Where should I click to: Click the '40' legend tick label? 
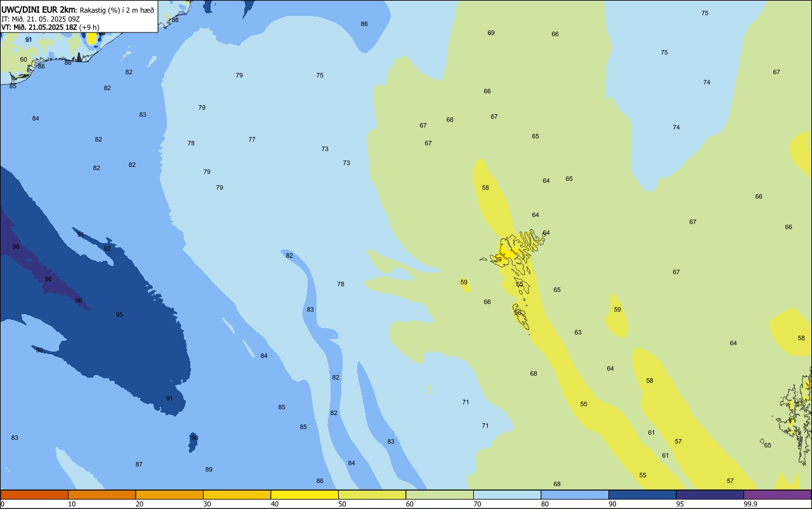click(275, 504)
